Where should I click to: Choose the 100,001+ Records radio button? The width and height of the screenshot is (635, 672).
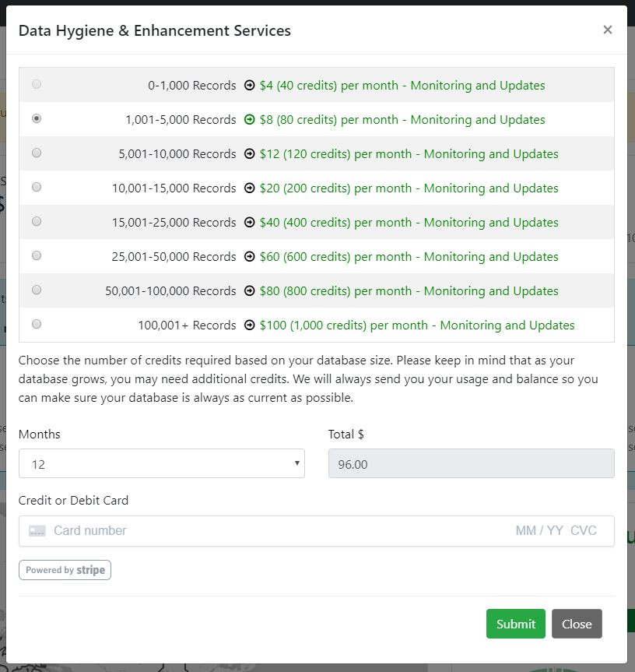(37, 325)
